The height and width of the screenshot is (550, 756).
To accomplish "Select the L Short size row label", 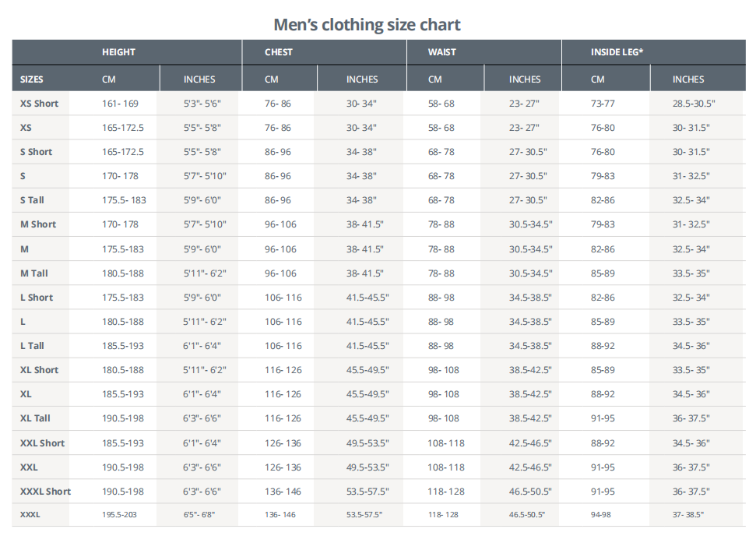I will pos(37,298).
